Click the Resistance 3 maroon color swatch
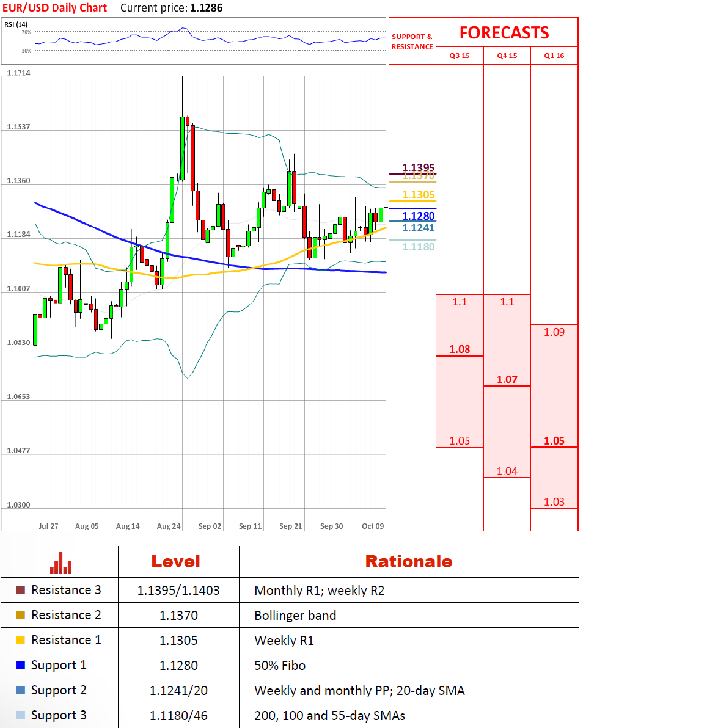Screen dimensions: 704x728 pos(20,590)
